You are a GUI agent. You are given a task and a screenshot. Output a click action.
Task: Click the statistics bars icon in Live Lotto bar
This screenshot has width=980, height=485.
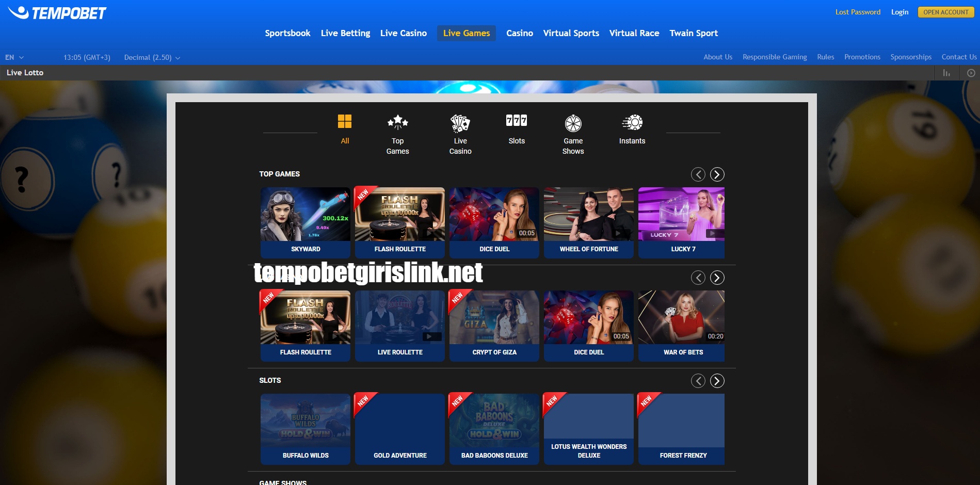[946, 73]
